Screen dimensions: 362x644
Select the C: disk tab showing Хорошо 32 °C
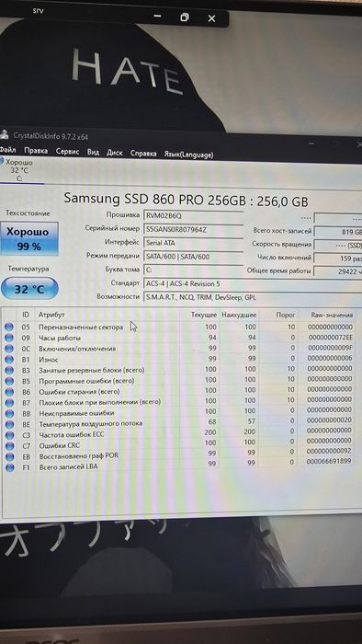[x=20, y=170]
